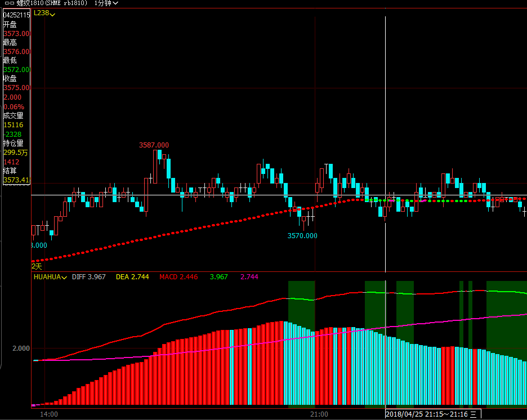Click the 2天 day-range label

[x=37, y=266]
